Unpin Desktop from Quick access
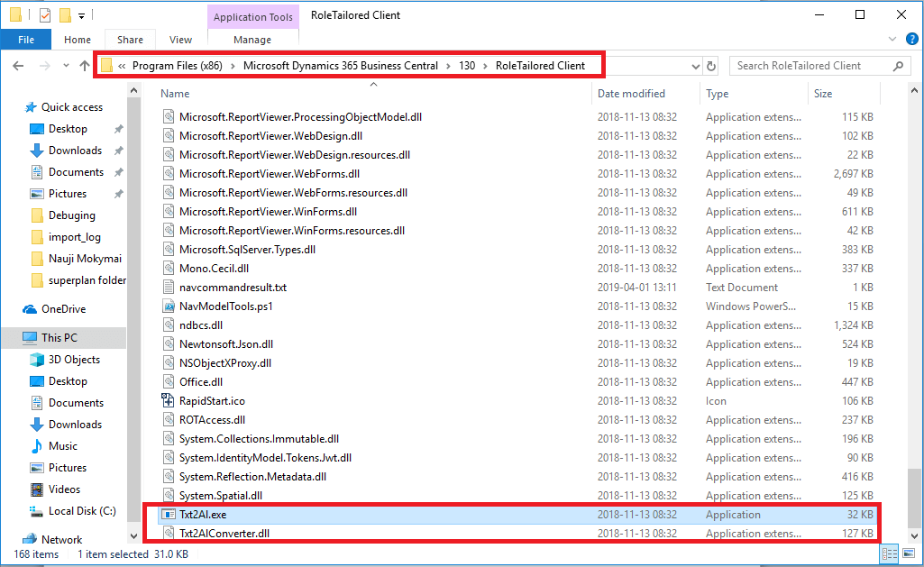This screenshot has width=924, height=567. (118, 129)
